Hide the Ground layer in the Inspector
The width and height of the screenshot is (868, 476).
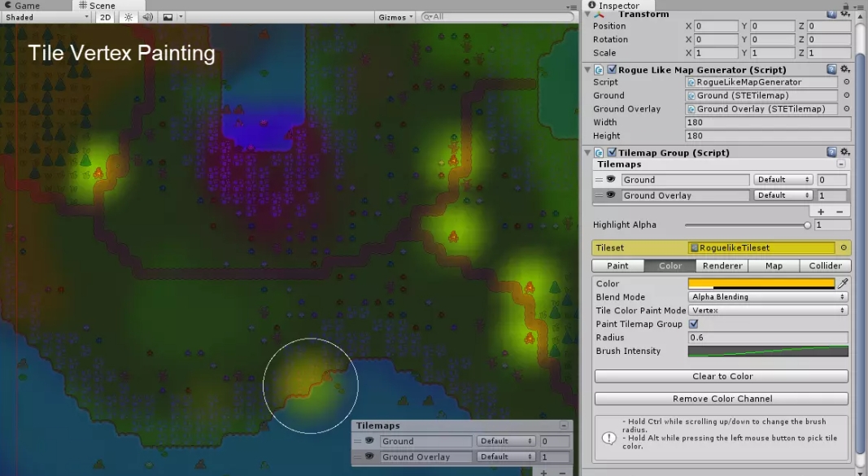click(x=611, y=180)
